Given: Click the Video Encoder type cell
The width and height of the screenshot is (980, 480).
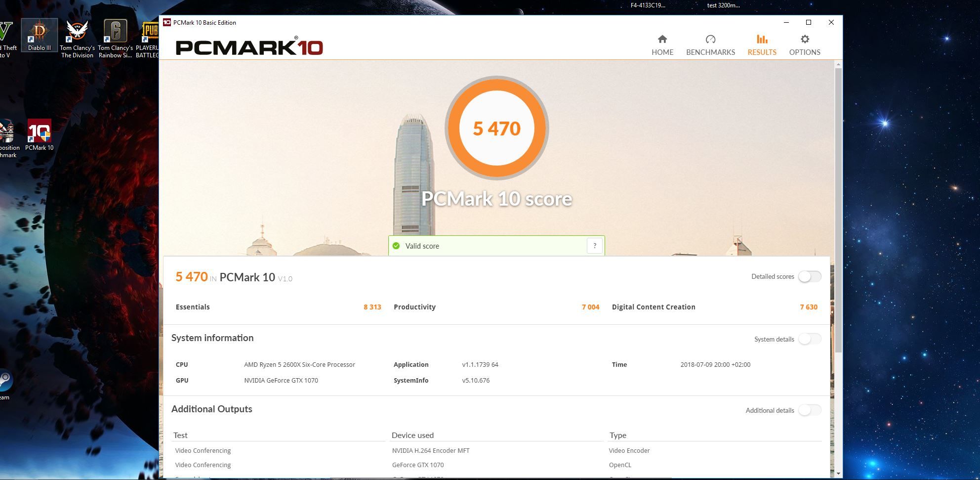Looking at the screenshot, I should (x=629, y=451).
